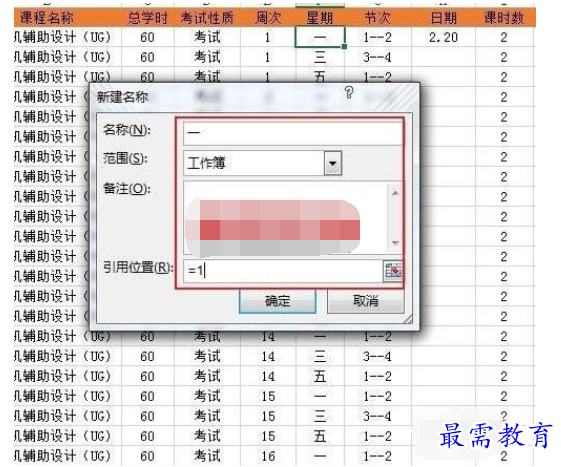Viewport: 561px width, 467px height.
Task: Select 节次 cell 3--4 in week 1 row
Action: 377,57
